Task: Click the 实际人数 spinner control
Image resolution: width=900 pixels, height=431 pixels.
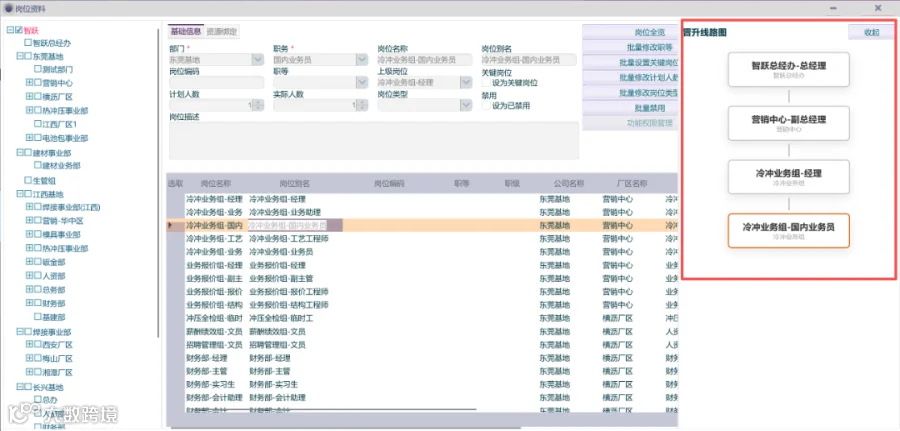Action: [362, 105]
